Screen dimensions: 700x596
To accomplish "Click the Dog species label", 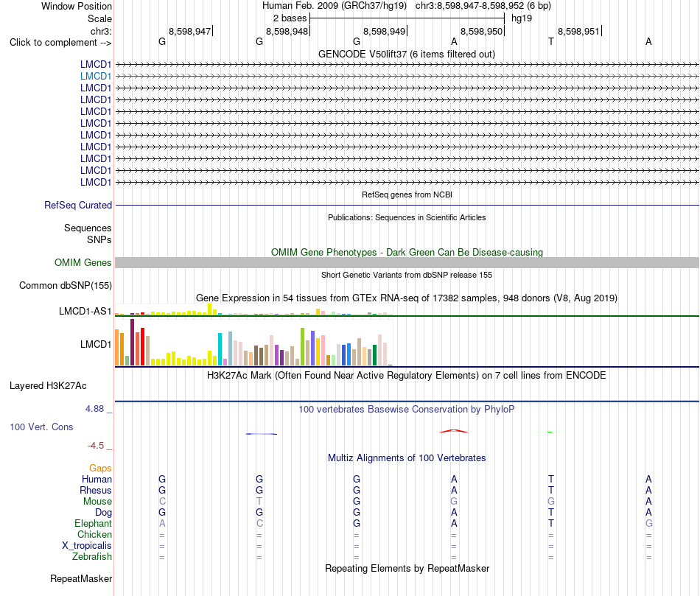I will tap(103, 513).
